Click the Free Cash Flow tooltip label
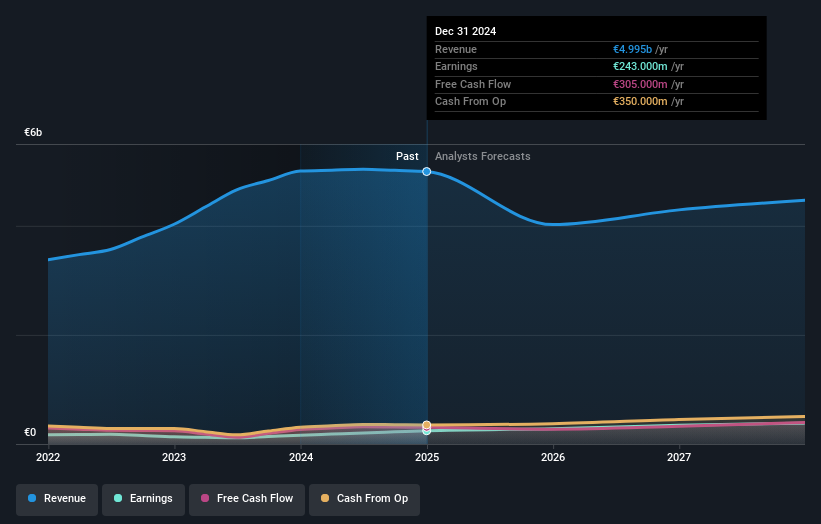Viewport: 821px width, 524px height. 473,84
